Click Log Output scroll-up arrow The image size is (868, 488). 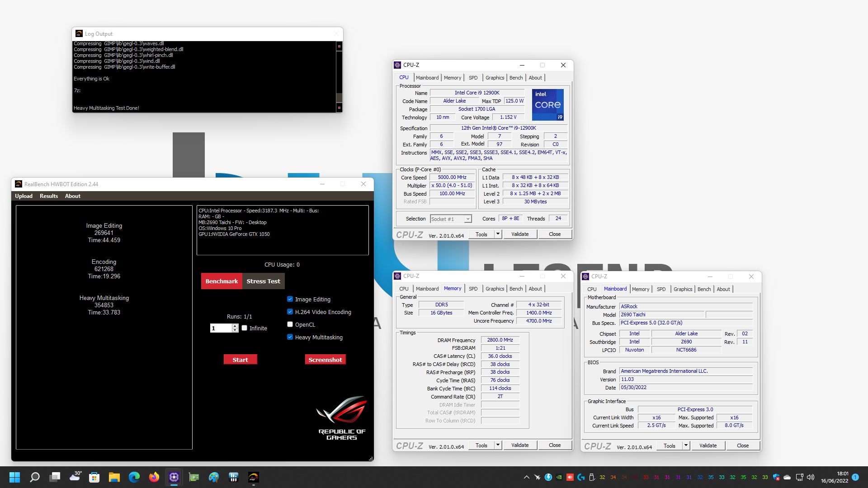[x=339, y=46]
